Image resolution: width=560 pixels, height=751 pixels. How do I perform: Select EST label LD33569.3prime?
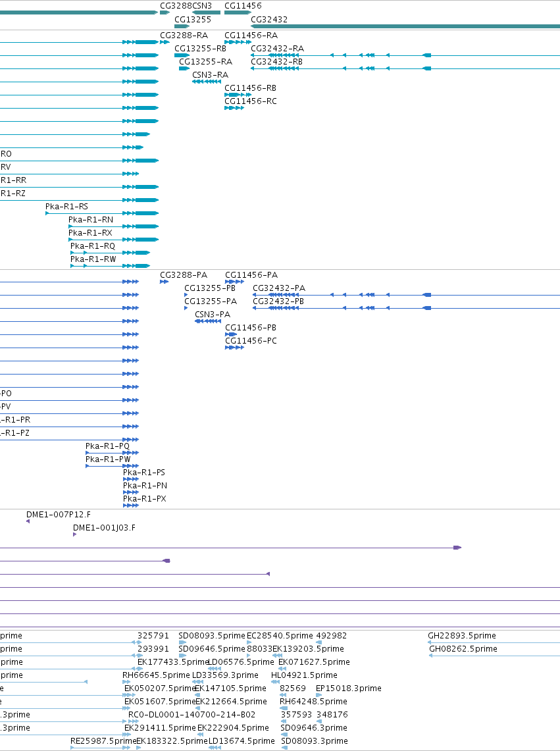click(x=225, y=675)
